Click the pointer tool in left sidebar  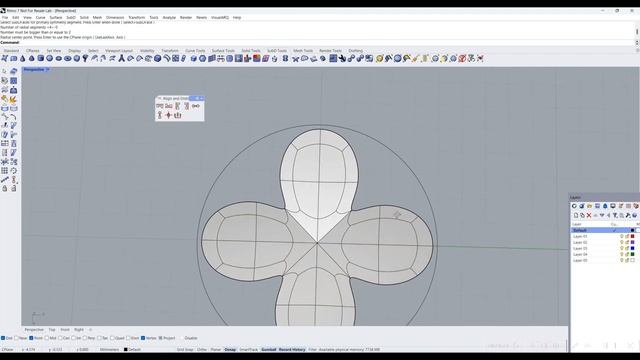click(4, 71)
